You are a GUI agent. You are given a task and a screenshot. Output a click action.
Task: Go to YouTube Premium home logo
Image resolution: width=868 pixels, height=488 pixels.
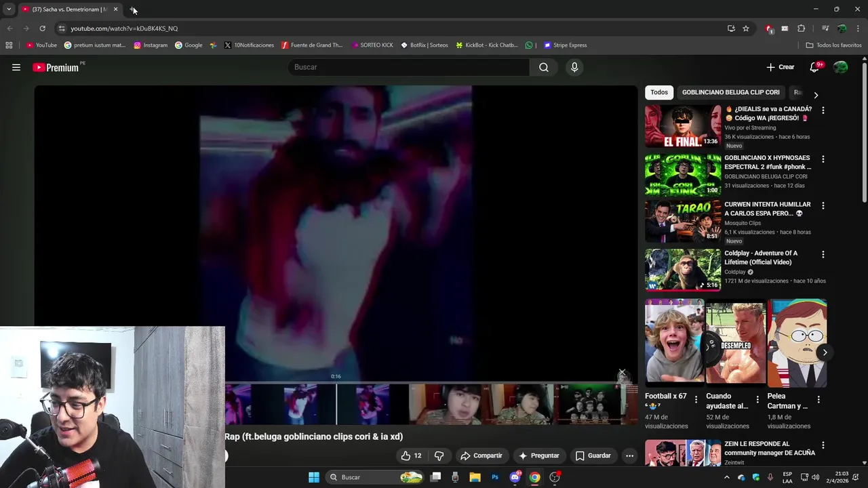tap(56, 67)
